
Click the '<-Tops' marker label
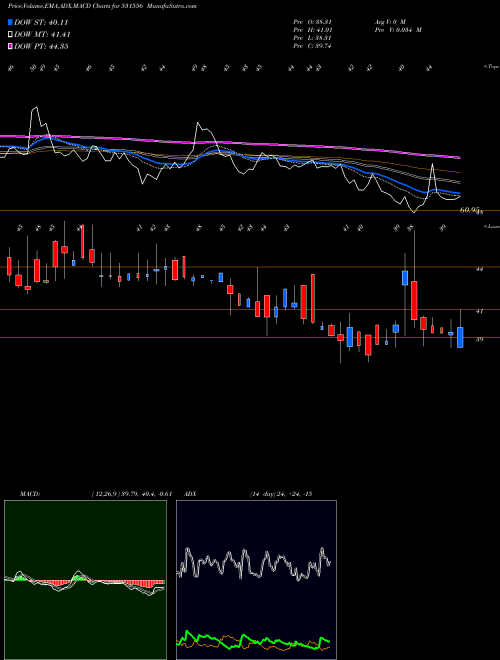491,67
